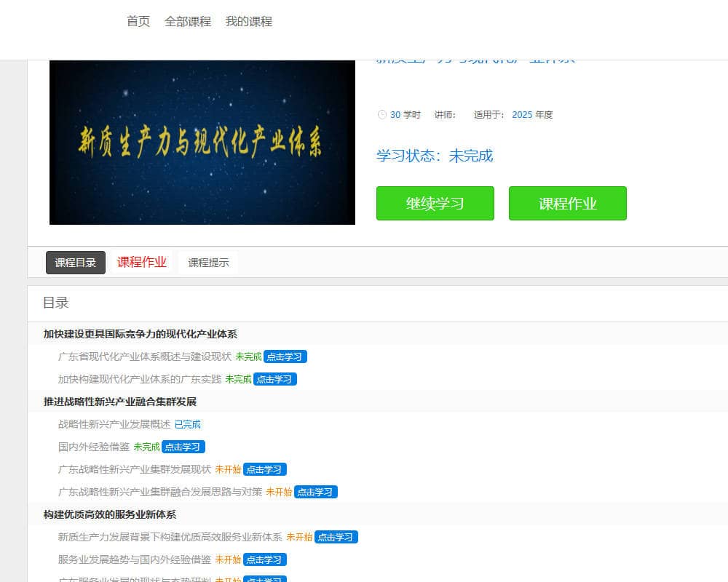Click 点击学习 for 广东省现代化产业体系概述与建设现状
The height and width of the screenshot is (582, 728).
pos(285,356)
